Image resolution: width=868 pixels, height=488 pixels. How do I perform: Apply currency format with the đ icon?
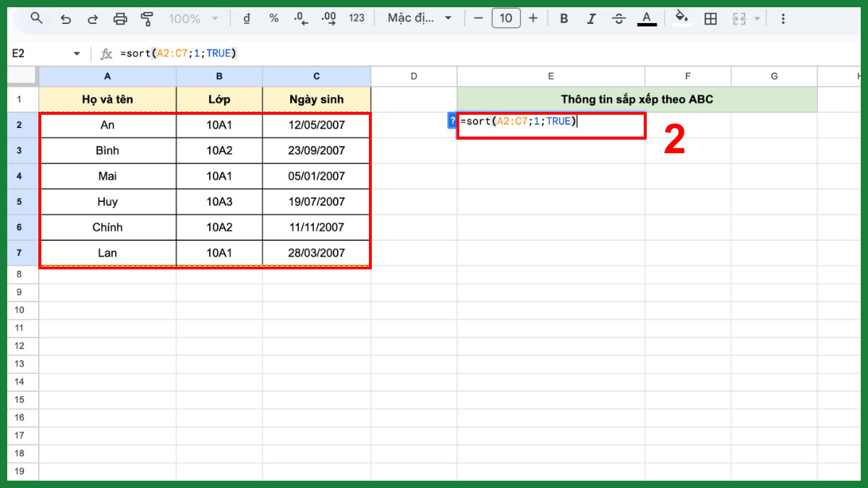[x=246, y=18]
